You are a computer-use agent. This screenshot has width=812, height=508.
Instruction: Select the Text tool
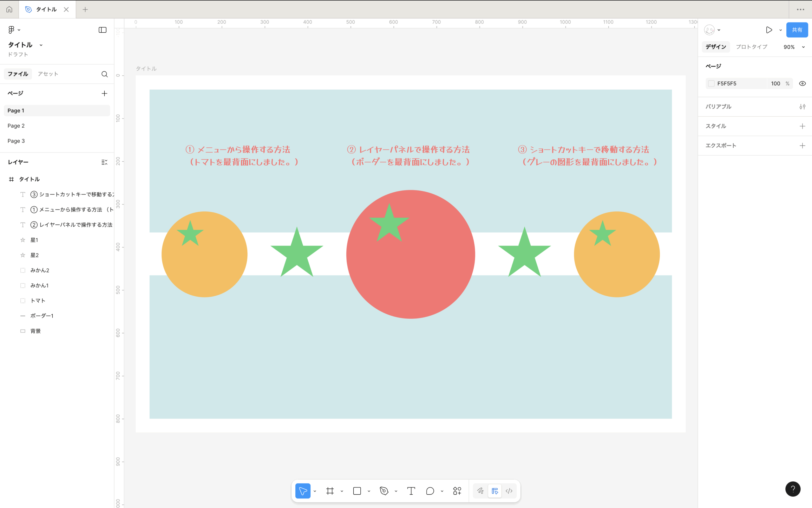click(x=410, y=491)
